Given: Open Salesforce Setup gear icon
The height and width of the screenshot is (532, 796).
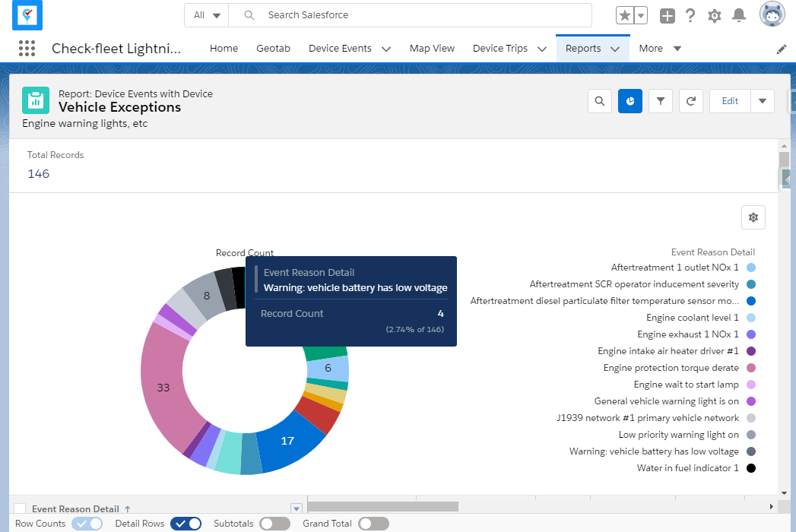Looking at the screenshot, I should pos(714,14).
